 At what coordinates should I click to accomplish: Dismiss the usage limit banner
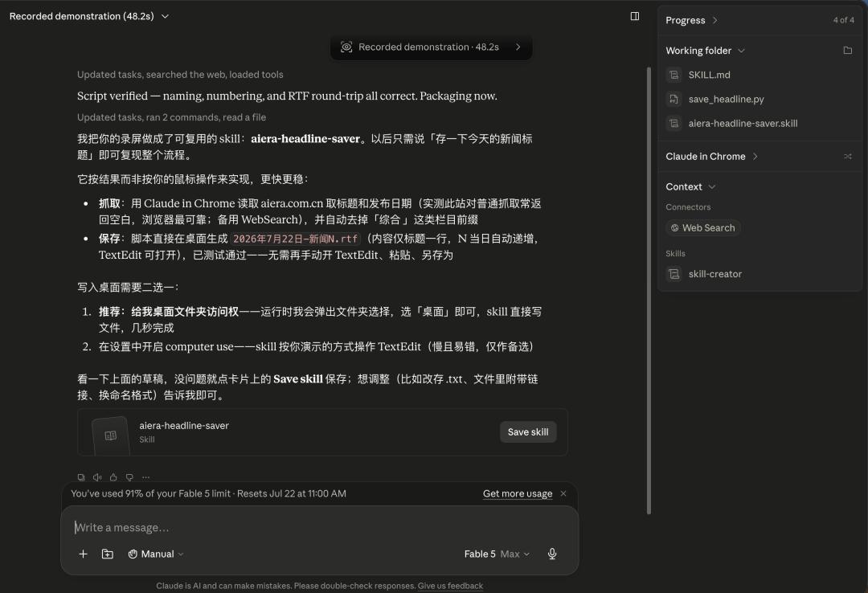(563, 493)
